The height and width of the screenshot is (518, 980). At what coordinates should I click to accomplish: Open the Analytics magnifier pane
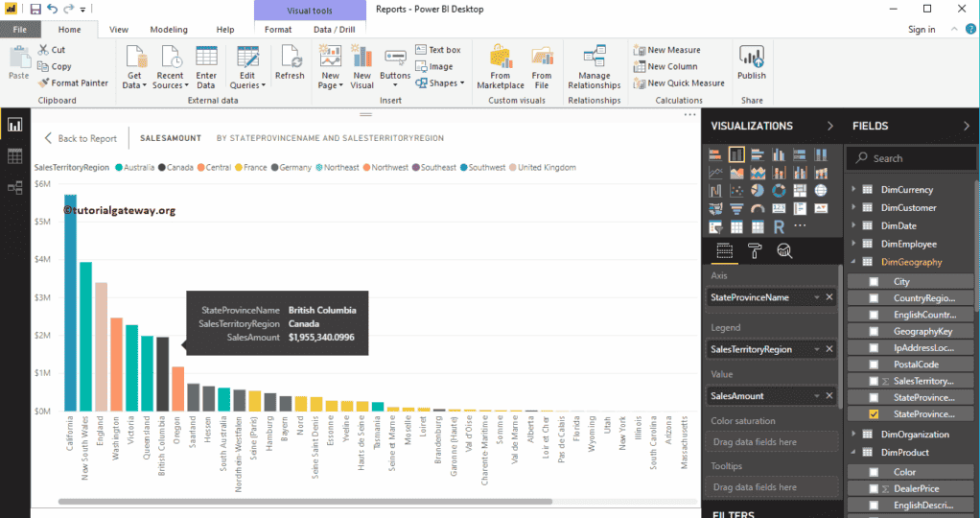(784, 251)
